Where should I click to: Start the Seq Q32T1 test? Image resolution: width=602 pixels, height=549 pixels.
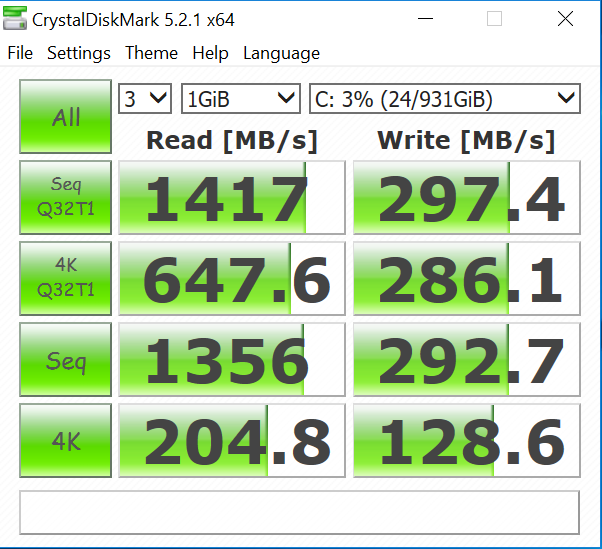[66, 197]
